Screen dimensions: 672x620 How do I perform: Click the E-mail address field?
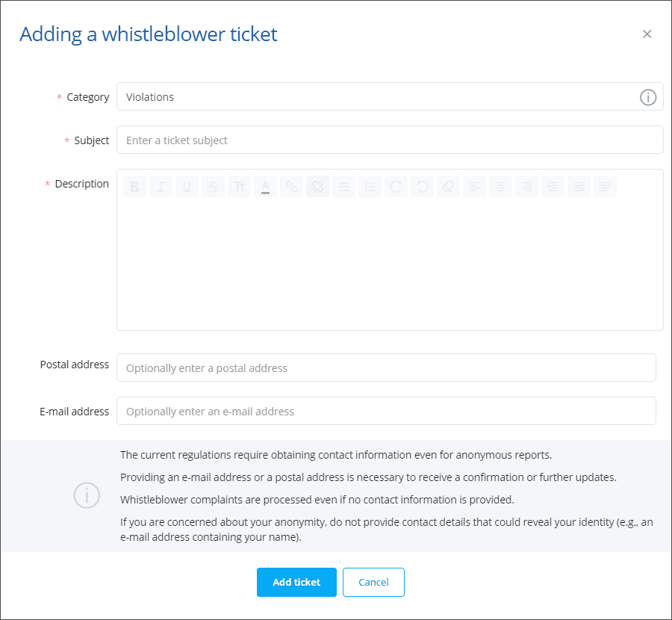pos(386,412)
